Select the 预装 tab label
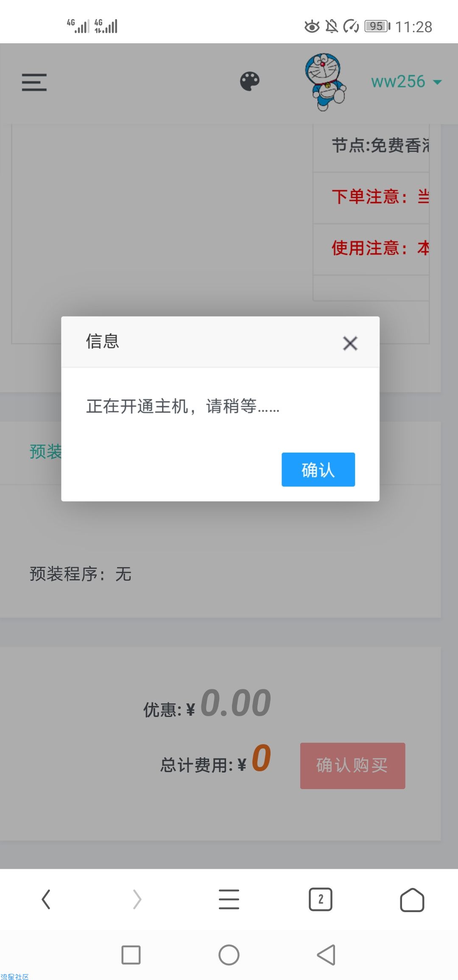Screen dimensions: 458x980 [45, 451]
